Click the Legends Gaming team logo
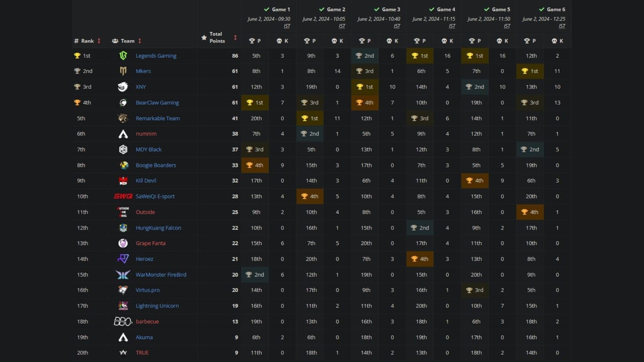This screenshot has height=362, width=644. (x=123, y=55)
